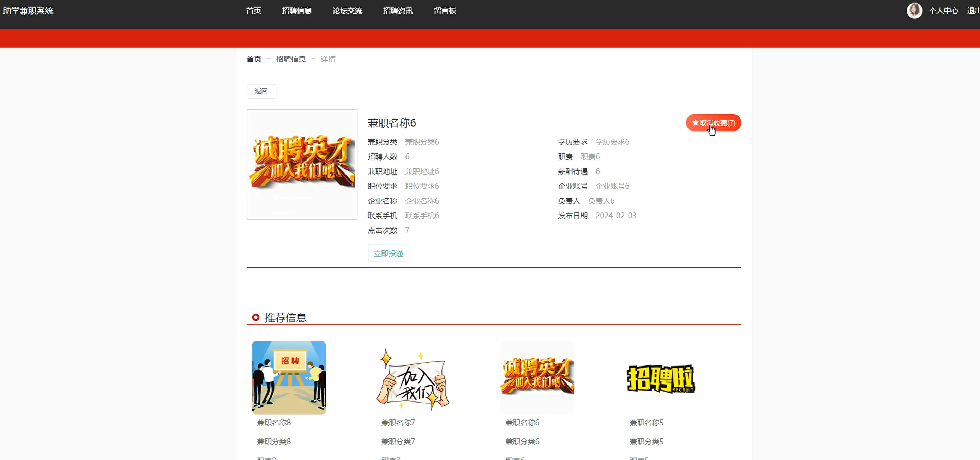The width and height of the screenshot is (980, 460).
Task: Go to 首页 in the top navigation
Action: point(254,11)
